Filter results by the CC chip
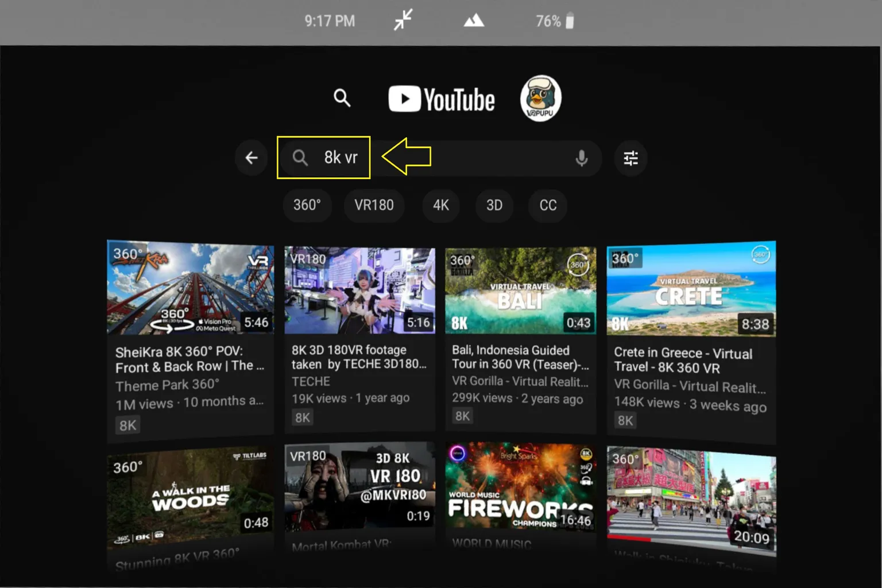Screen dimensions: 882x588 pyautogui.click(x=548, y=205)
